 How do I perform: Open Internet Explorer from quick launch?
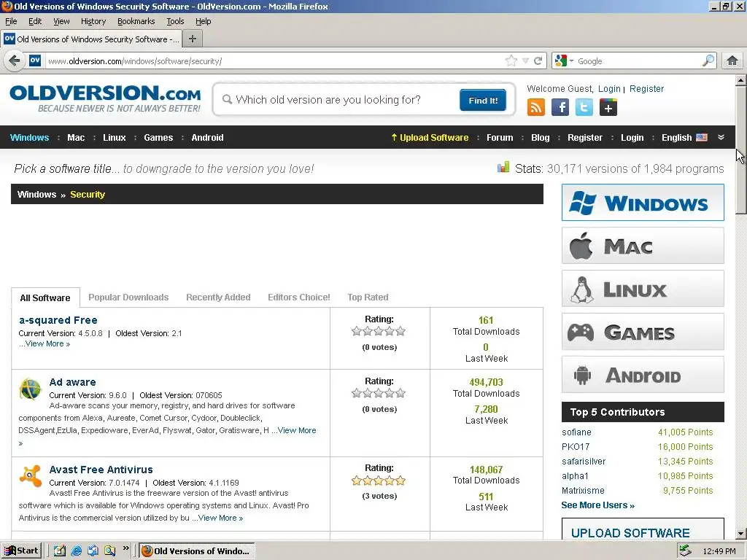pyautogui.click(x=76, y=551)
